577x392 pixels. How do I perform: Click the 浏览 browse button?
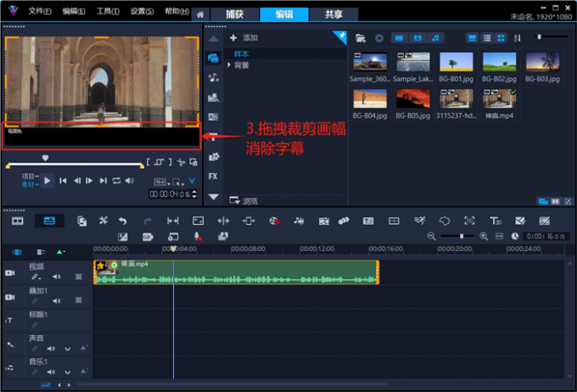click(x=244, y=200)
